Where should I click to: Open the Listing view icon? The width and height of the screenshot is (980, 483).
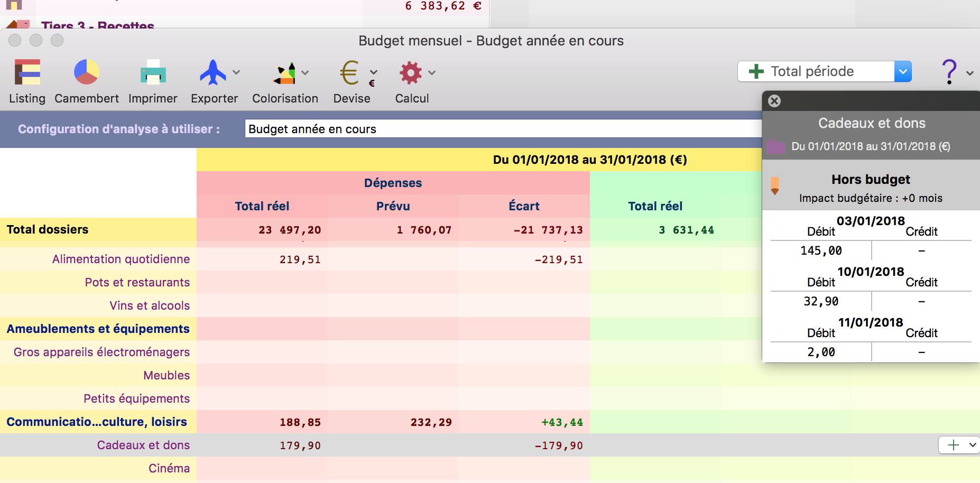click(x=27, y=72)
